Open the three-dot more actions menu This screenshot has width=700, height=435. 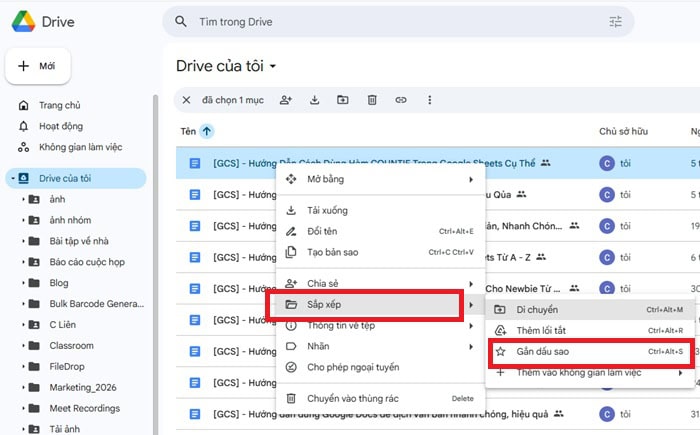pyautogui.click(x=430, y=100)
